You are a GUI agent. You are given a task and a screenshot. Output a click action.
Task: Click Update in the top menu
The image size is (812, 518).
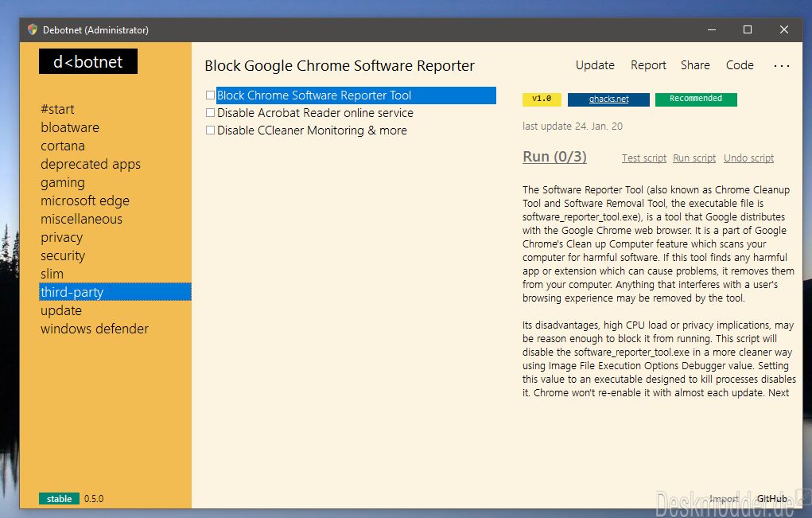(x=595, y=65)
